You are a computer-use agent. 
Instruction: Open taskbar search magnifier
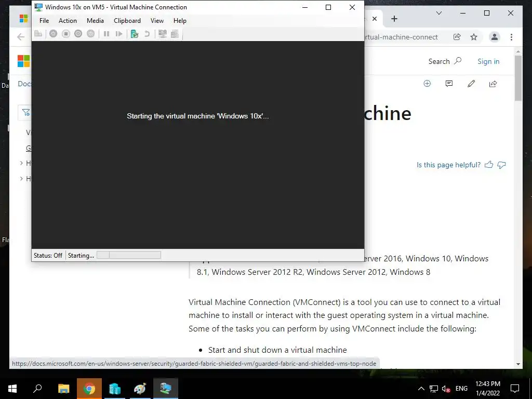(x=37, y=389)
